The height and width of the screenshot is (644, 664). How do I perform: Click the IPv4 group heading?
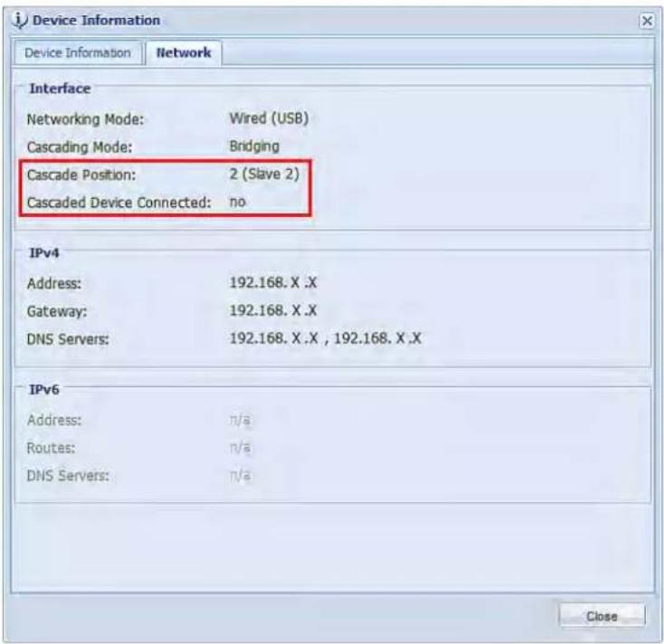[44, 252]
